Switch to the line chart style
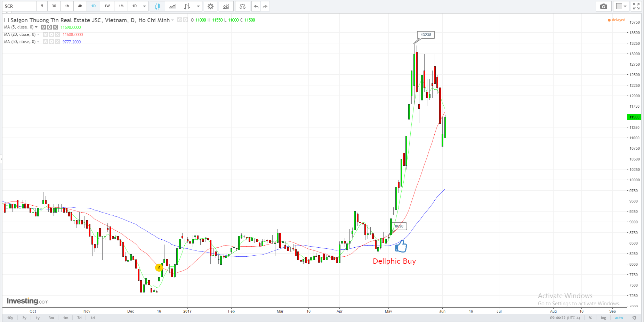Viewport: 644px width, 322px height. click(172, 6)
